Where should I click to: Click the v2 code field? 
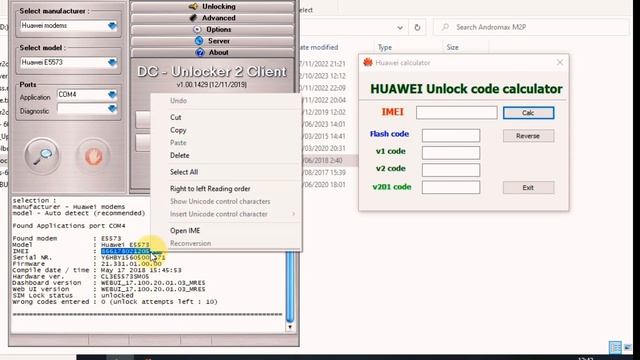[x=451, y=170]
